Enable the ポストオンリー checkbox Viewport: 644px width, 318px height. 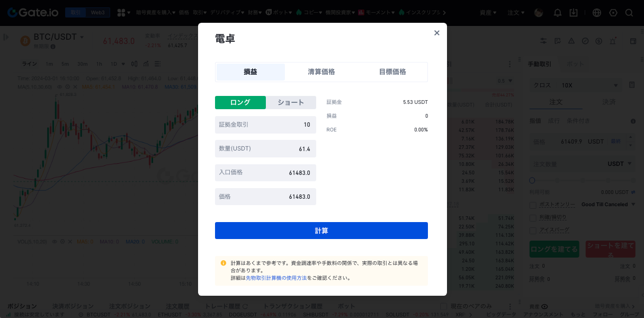click(x=533, y=205)
